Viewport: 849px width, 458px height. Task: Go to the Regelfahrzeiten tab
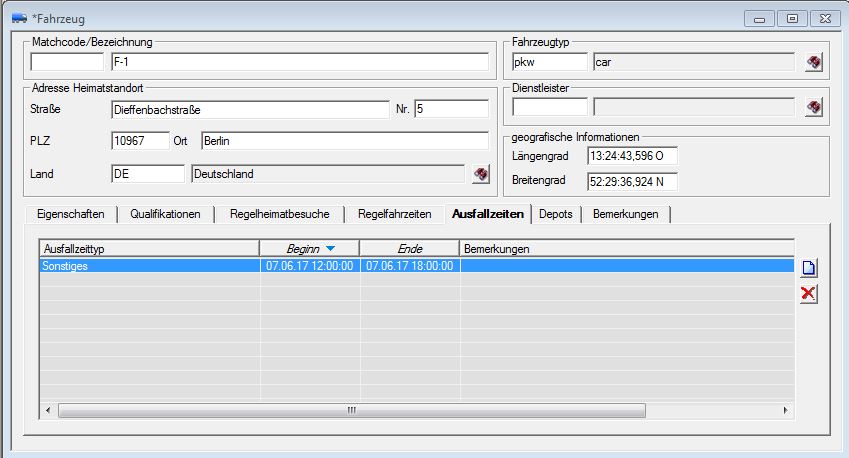pos(394,214)
